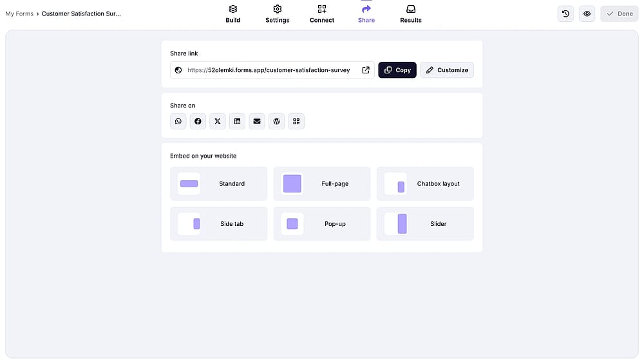Click the Done button
644x363 pixels.
[620, 14]
